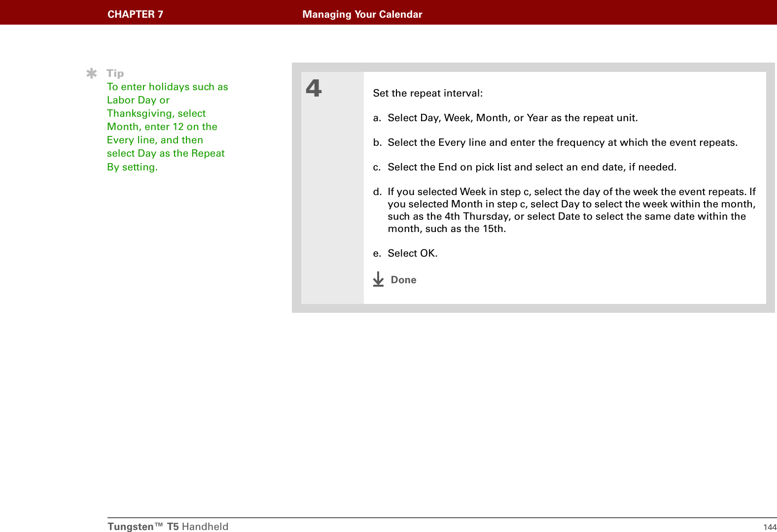Click the Tip asterisk icon

tap(92, 73)
